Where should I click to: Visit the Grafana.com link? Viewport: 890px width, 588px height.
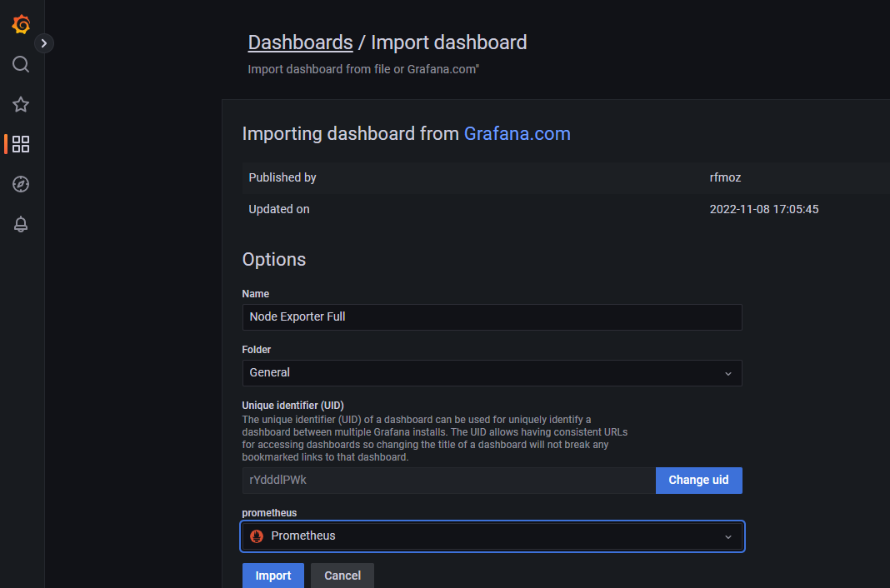point(517,133)
